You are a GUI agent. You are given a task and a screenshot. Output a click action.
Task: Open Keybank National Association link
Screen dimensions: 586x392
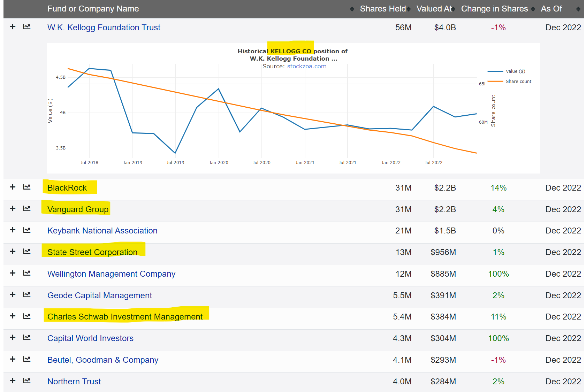pos(102,231)
